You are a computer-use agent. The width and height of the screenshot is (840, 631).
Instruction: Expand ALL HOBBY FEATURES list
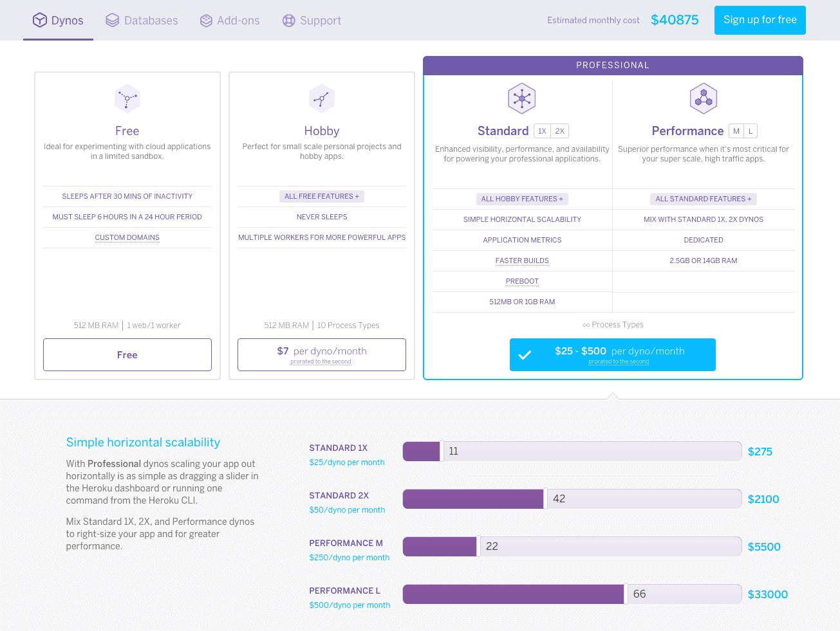pos(522,199)
